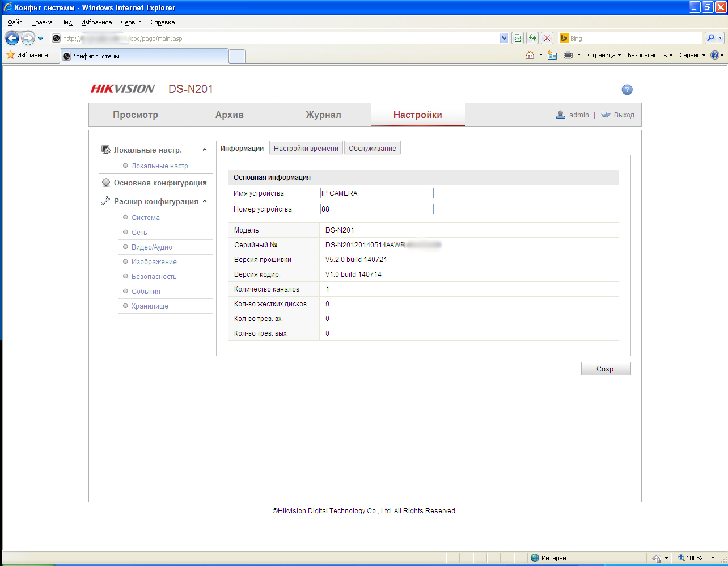Open the Система settings item
The width and height of the screenshot is (728, 566).
(x=146, y=218)
